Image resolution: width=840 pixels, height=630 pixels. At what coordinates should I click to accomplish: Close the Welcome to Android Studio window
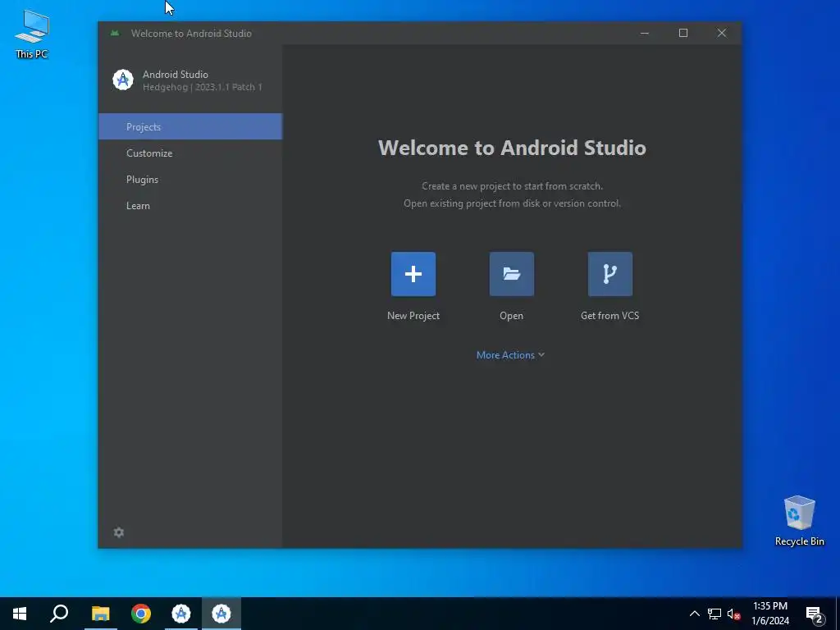tap(722, 33)
